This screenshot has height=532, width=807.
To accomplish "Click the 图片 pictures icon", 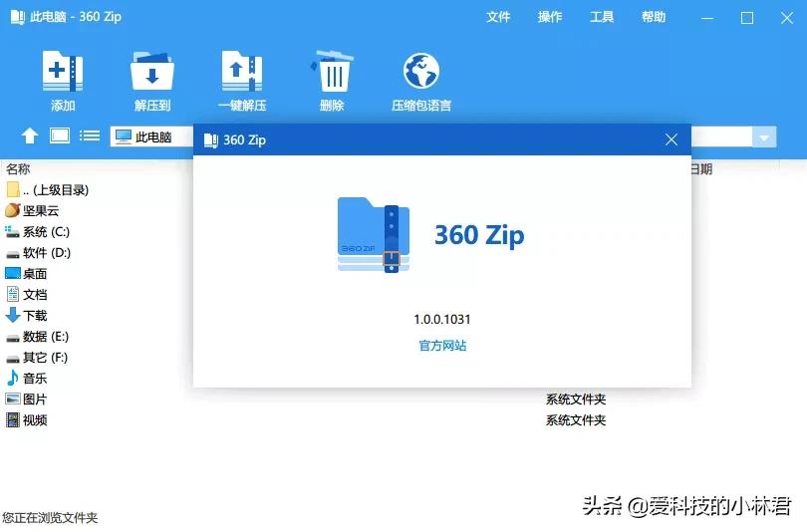I will pos(12,399).
